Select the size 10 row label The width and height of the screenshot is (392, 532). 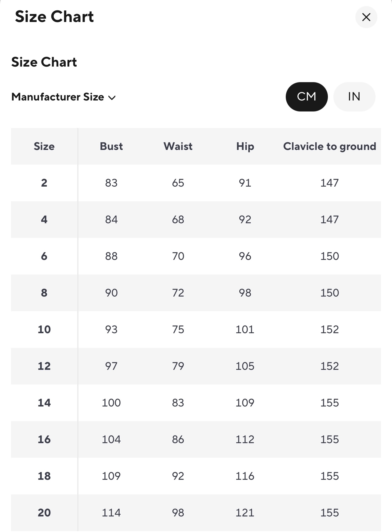44,330
